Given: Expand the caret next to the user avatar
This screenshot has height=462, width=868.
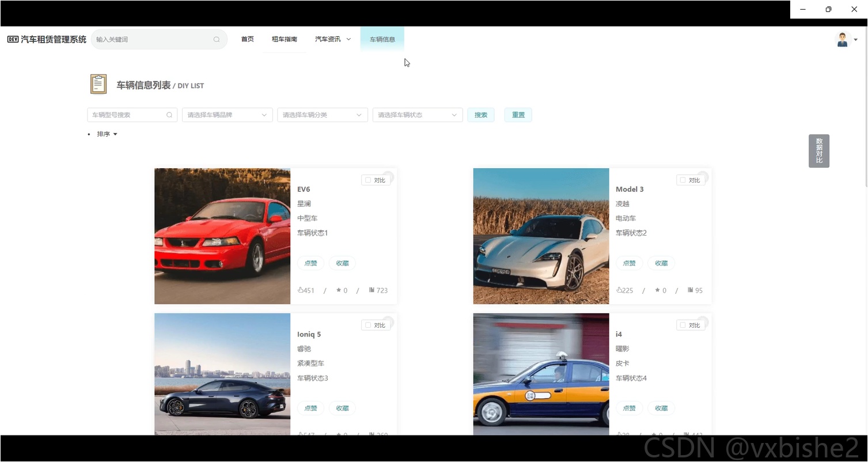Looking at the screenshot, I should [x=856, y=40].
